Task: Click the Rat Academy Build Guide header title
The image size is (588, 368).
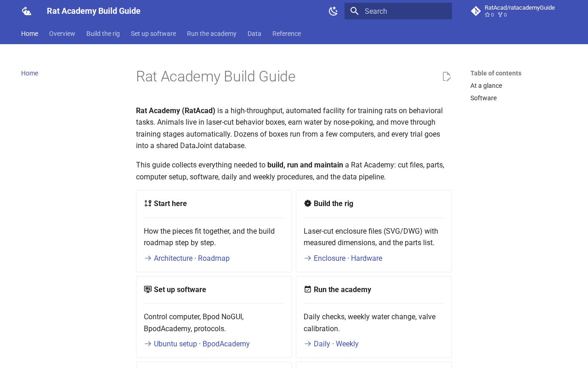Action: pos(94,11)
